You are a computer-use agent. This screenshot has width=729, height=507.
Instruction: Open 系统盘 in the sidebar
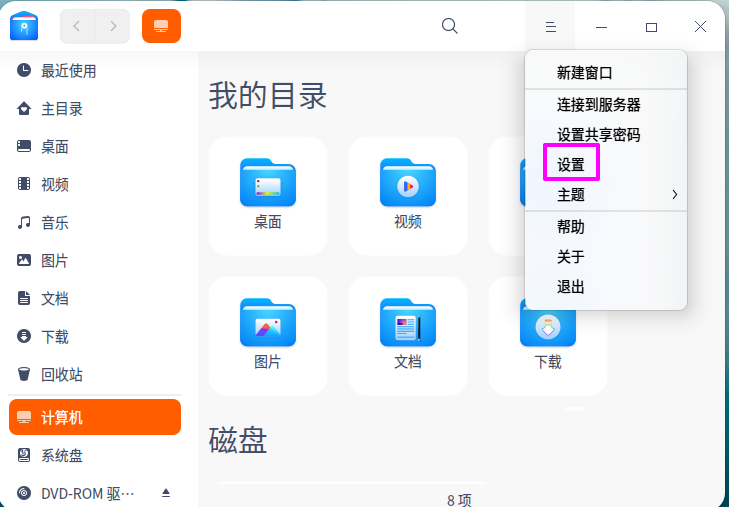[x=95, y=455]
